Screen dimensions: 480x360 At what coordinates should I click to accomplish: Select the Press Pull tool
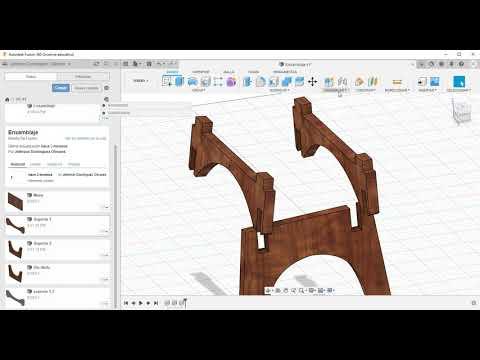[247, 81]
